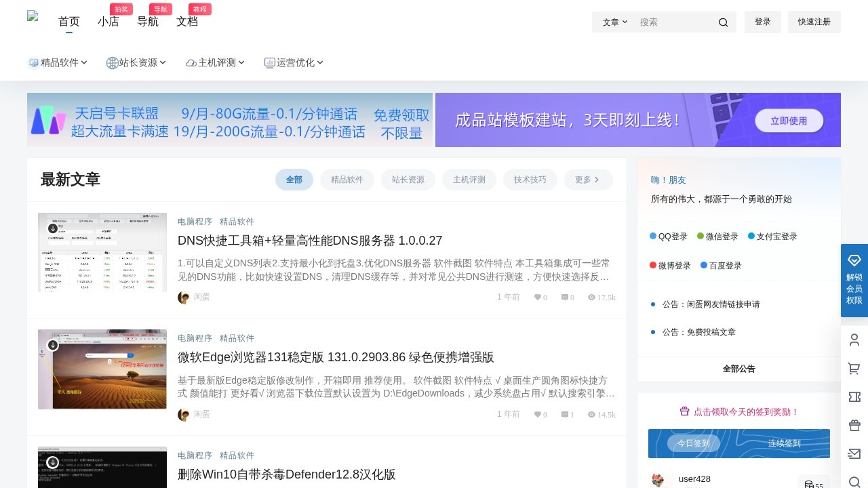Select 今日签到 toggle

pos(693,443)
